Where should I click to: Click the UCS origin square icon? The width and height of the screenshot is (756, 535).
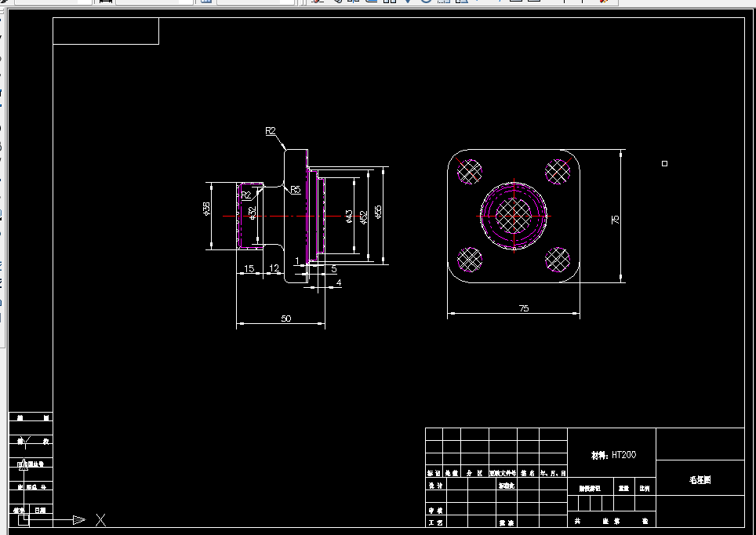[24, 520]
